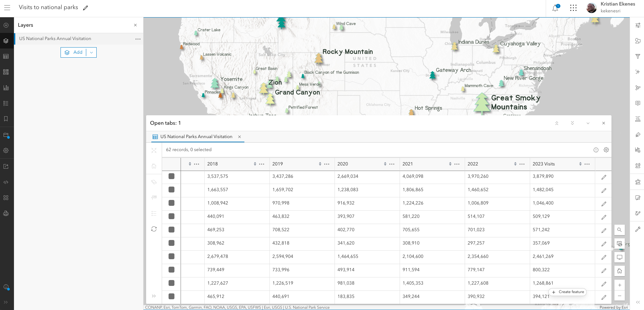The image size is (644, 310).
Task: Expand the Add layer dropdown arrow
Action: tap(91, 52)
